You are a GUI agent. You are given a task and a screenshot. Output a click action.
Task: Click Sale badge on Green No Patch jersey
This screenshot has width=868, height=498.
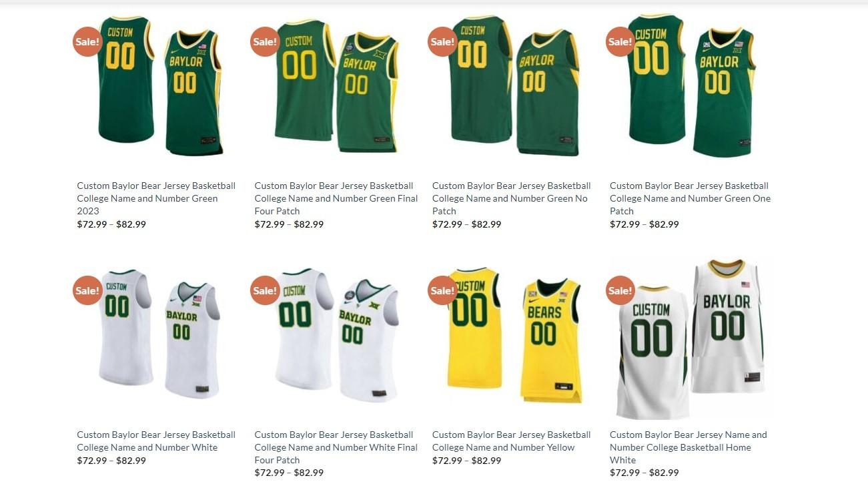[442, 41]
